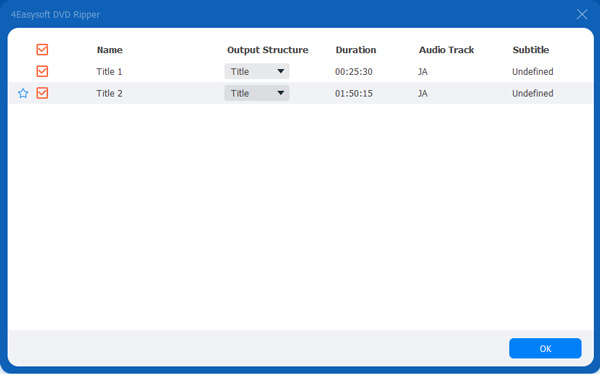The height and width of the screenshot is (374, 600).
Task: Confirm with the OK button
Action: (545, 348)
